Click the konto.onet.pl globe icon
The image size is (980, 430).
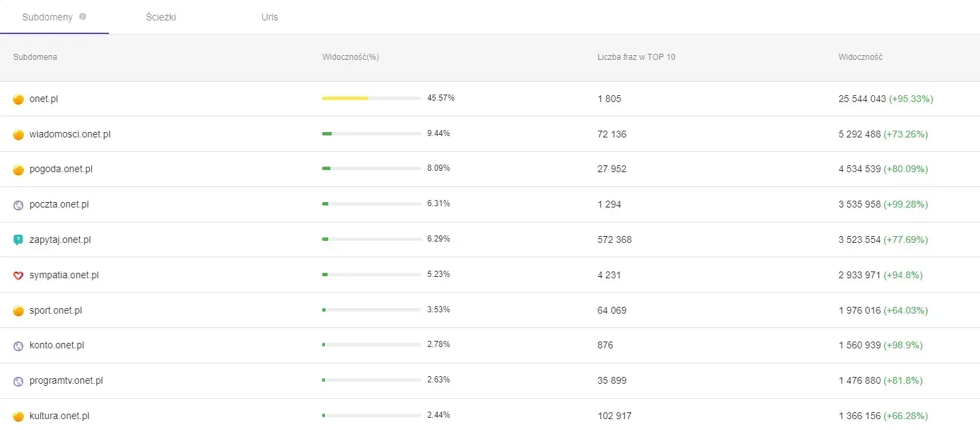(18, 346)
